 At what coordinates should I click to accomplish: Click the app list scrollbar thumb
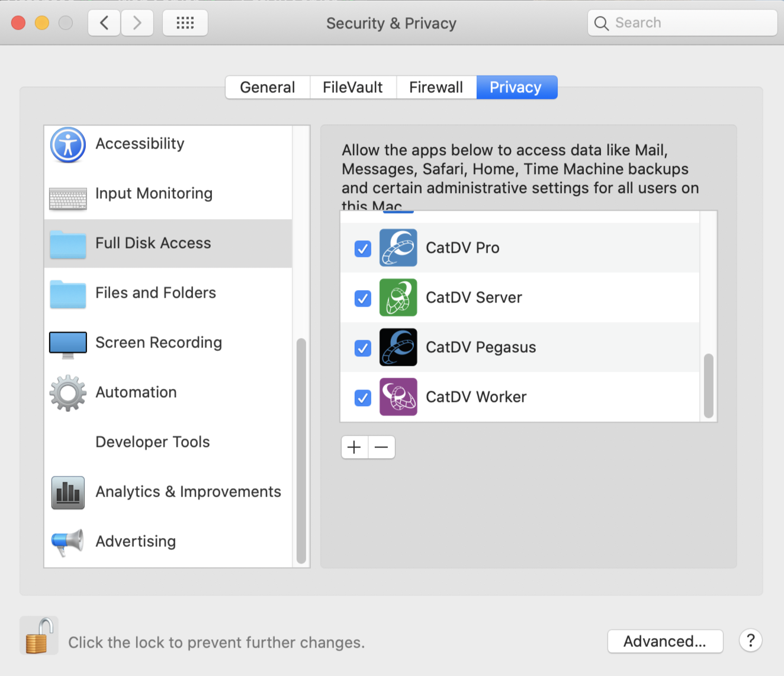point(708,386)
